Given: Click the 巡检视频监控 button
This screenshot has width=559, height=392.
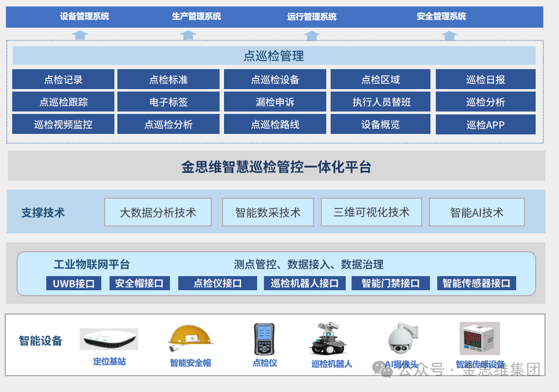Looking at the screenshot, I should click(63, 124).
